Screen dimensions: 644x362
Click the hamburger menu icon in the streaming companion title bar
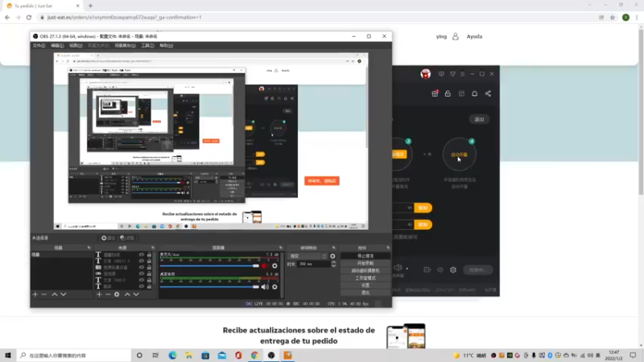pyautogui.click(x=462, y=74)
